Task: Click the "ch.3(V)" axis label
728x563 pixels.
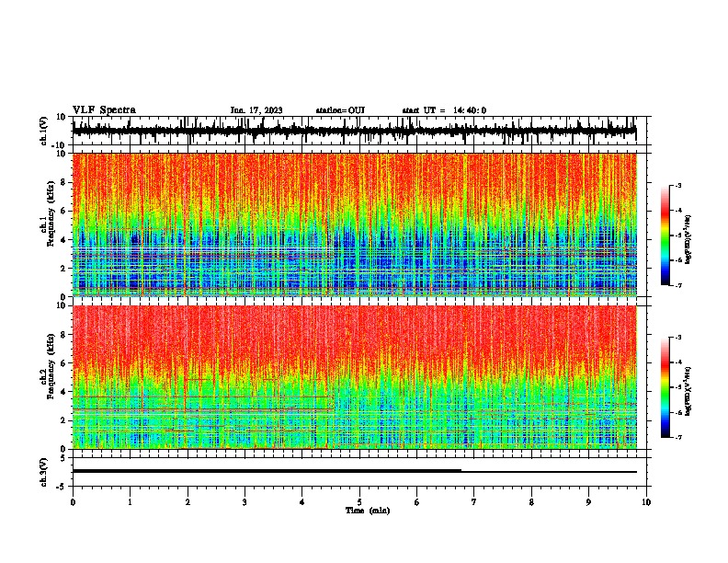Action: (x=44, y=472)
